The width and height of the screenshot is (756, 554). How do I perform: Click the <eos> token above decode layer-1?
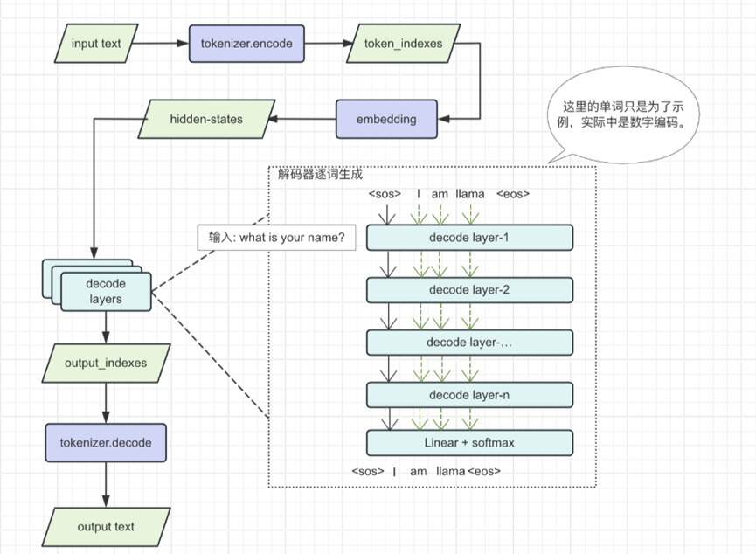[513, 193]
